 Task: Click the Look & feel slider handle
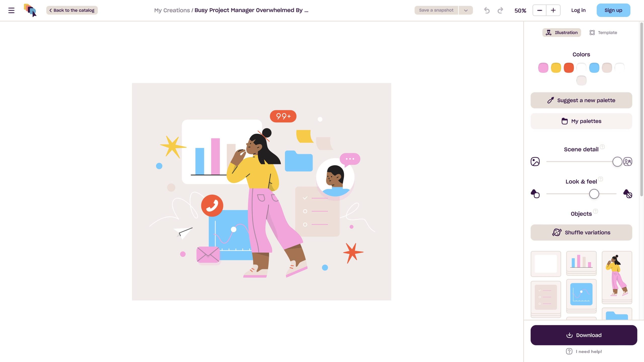pyautogui.click(x=594, y=194)
